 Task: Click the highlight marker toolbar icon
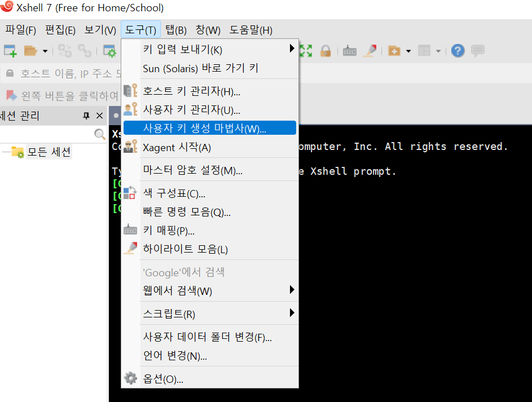coord(370,51)
